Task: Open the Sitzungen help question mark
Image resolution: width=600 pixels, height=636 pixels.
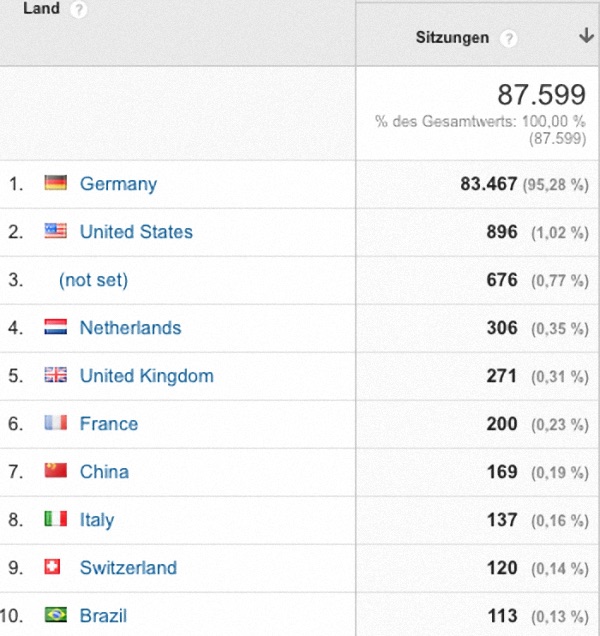Action: pos(508,39)
